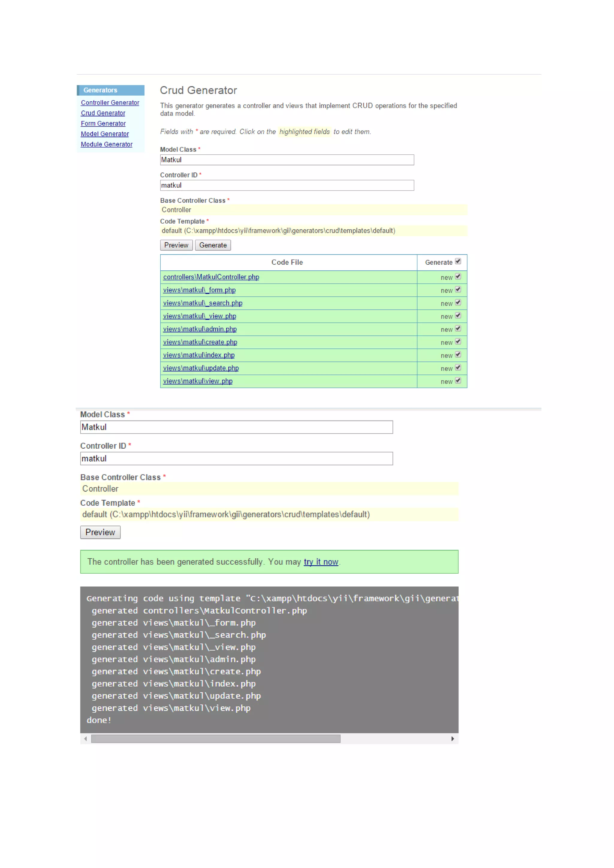Preview views\matkul\update.php code file

tap(201, 368)
